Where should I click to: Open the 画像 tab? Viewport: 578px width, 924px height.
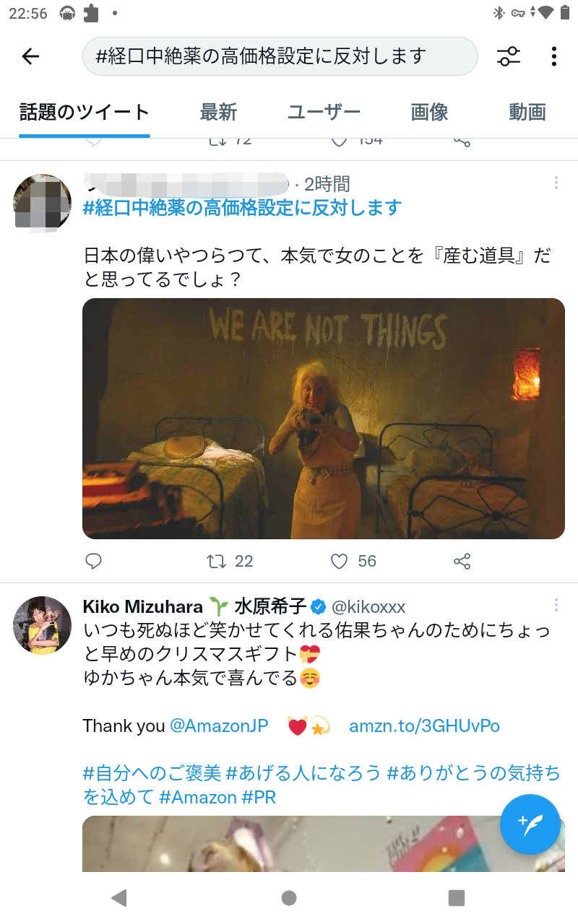(429, 113)
